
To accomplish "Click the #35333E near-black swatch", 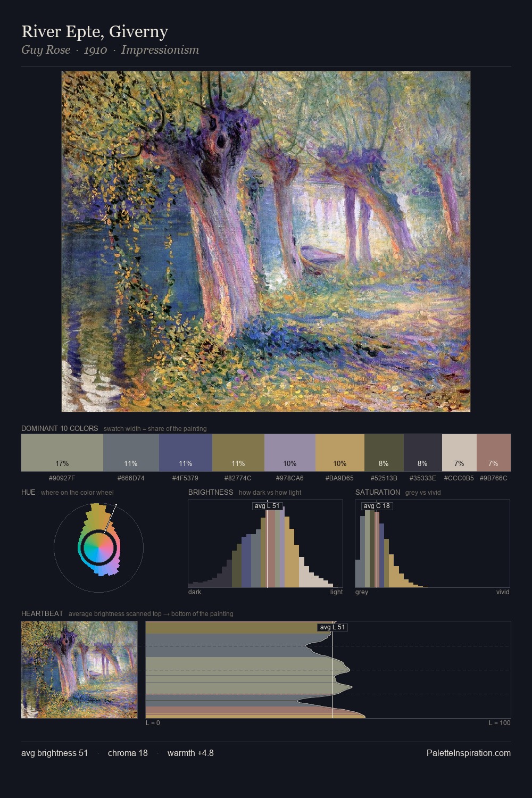I will coord(423,453).
